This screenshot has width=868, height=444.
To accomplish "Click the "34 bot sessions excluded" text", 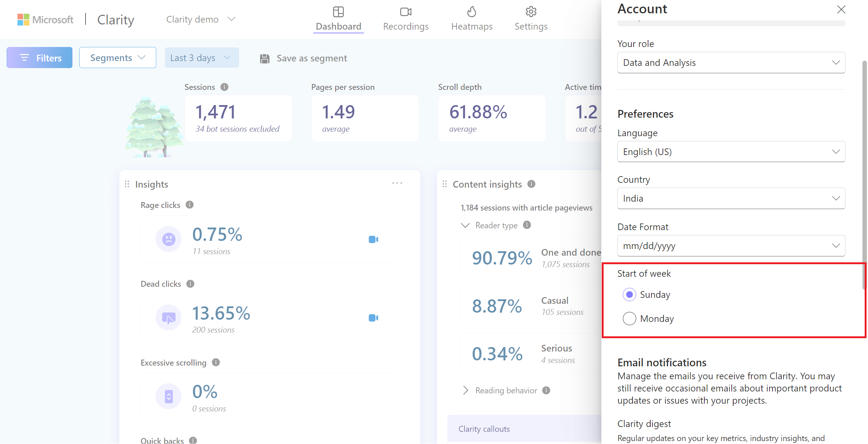I will click(x=237, y=129).
